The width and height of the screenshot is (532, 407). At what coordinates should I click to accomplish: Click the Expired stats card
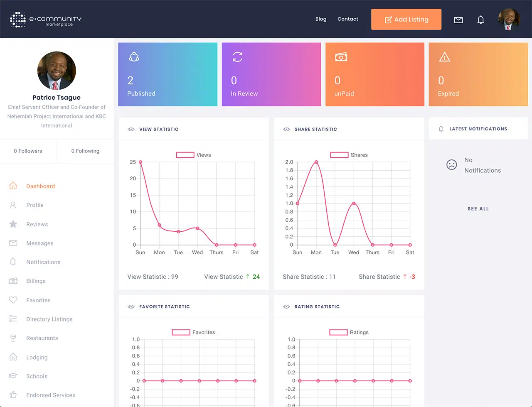click(x=478, y=74)
